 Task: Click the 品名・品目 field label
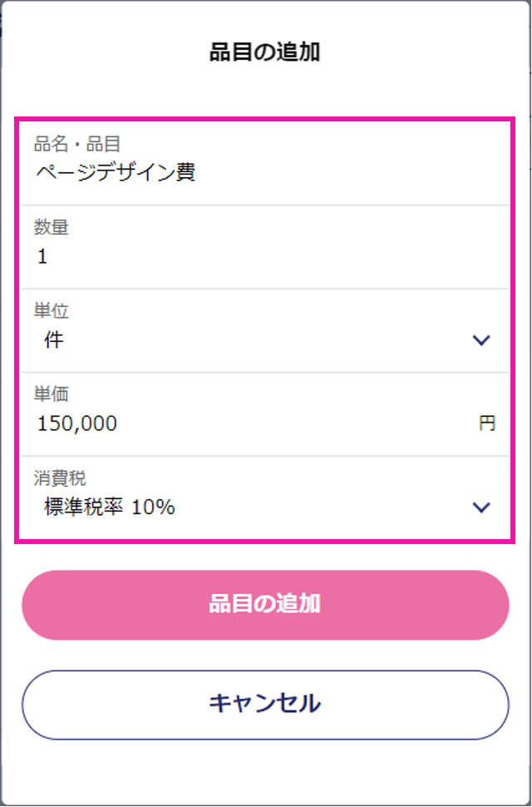[77, 145]
